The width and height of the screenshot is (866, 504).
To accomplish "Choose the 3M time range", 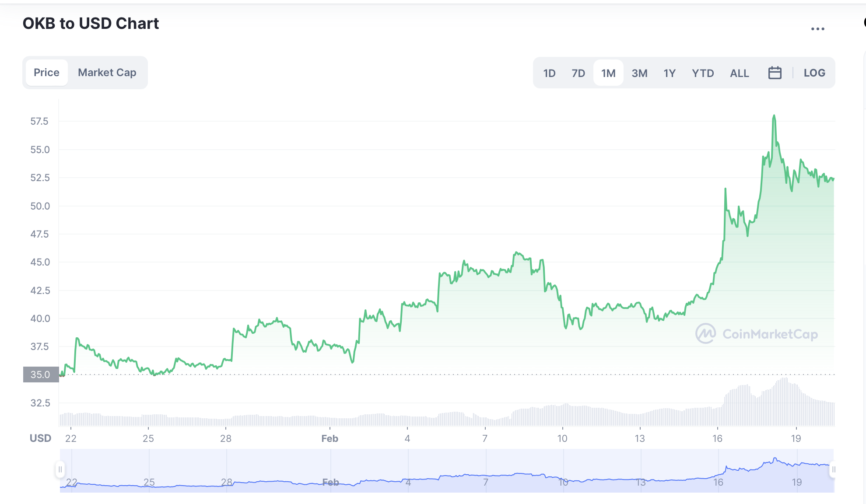I will click(639, 73).
